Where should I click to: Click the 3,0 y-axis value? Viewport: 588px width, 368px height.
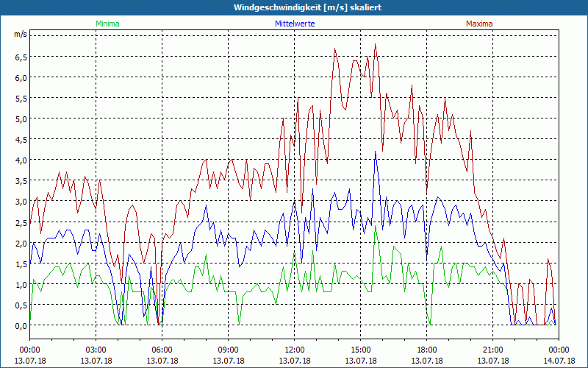pos(21,201)
